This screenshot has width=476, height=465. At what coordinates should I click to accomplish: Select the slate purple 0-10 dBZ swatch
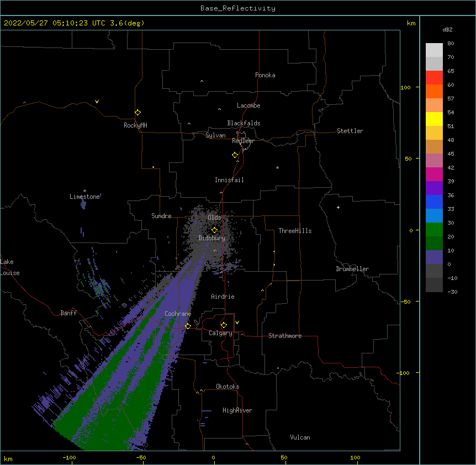tap(434, 257)
